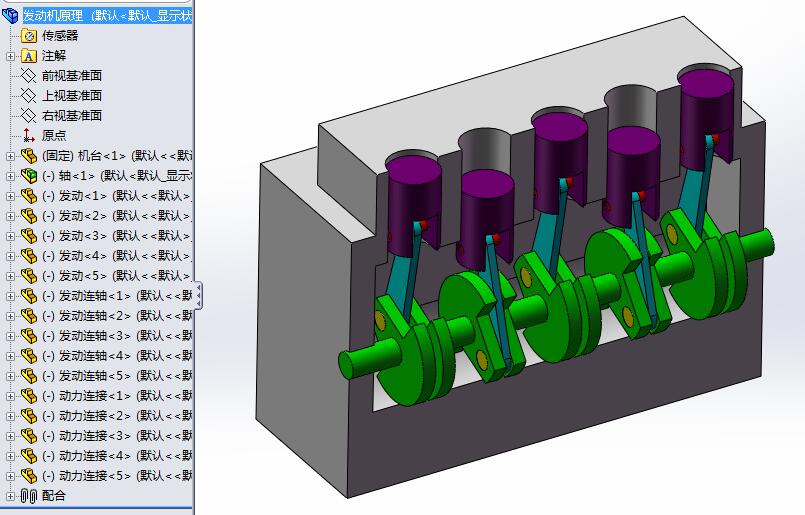
Task: Click the 机台<1> part icon
Action: (x=29, y=156)
